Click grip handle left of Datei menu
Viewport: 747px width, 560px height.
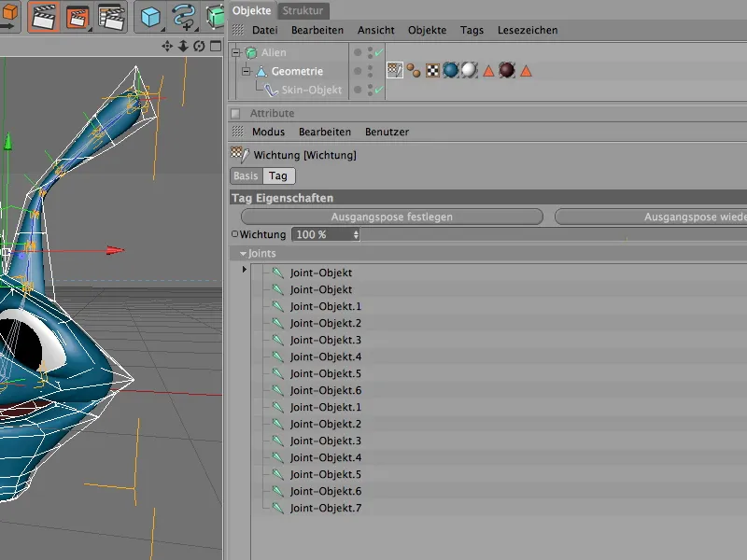238,30
